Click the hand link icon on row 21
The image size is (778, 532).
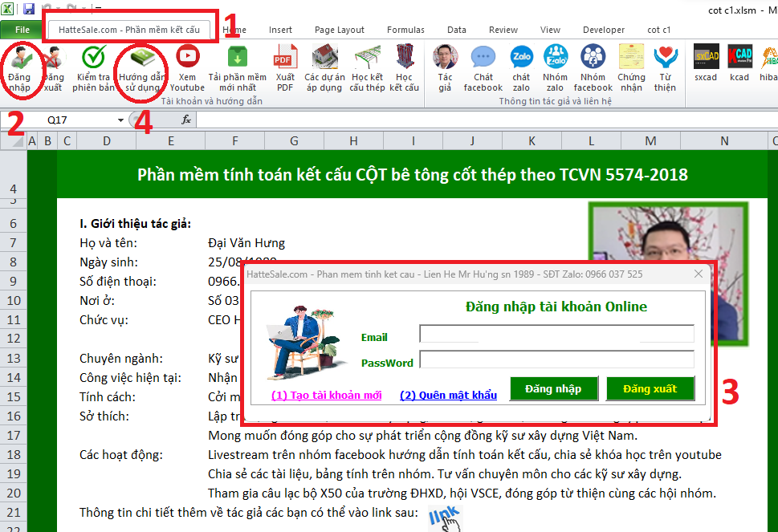[445, 518]
